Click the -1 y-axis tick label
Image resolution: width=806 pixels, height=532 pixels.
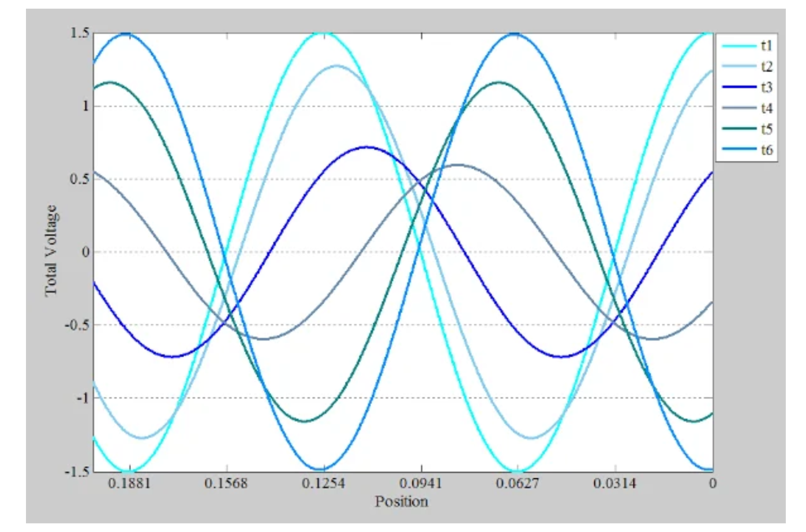click(x=83, y=398)
